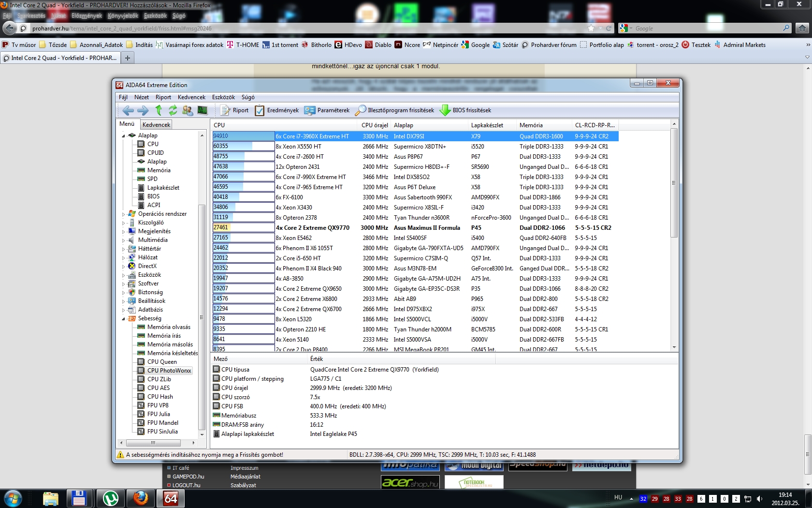
Task: Select CPU ZLib benchmark
Action: 159,379
